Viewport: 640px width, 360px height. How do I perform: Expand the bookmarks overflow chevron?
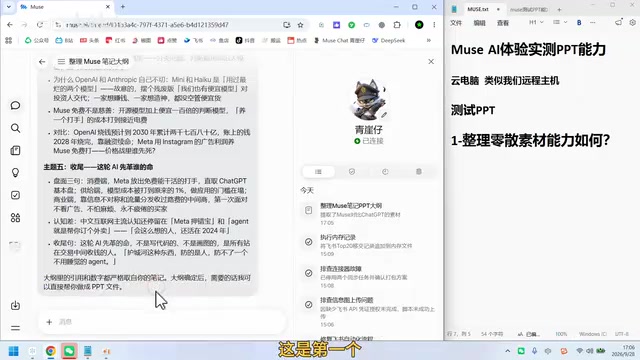click(x=429, y=40)
